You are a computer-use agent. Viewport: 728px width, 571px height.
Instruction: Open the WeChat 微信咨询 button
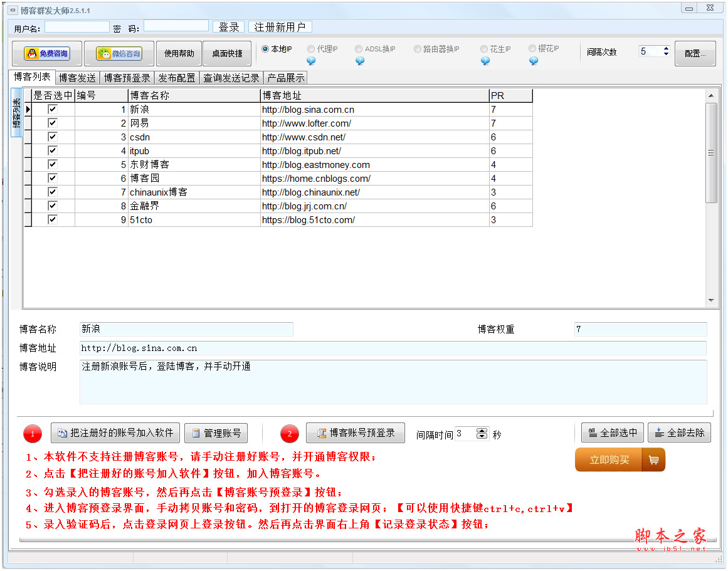119,54
